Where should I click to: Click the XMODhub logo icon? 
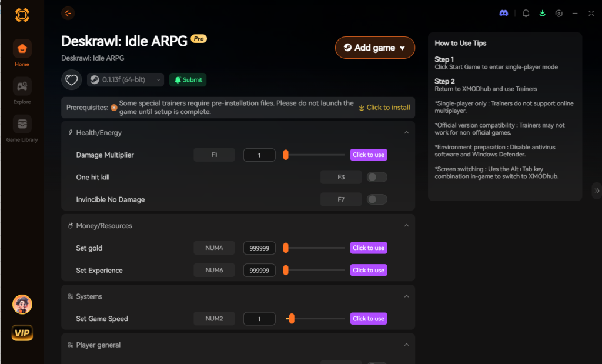pyautogui.click(x=22, y=15)
